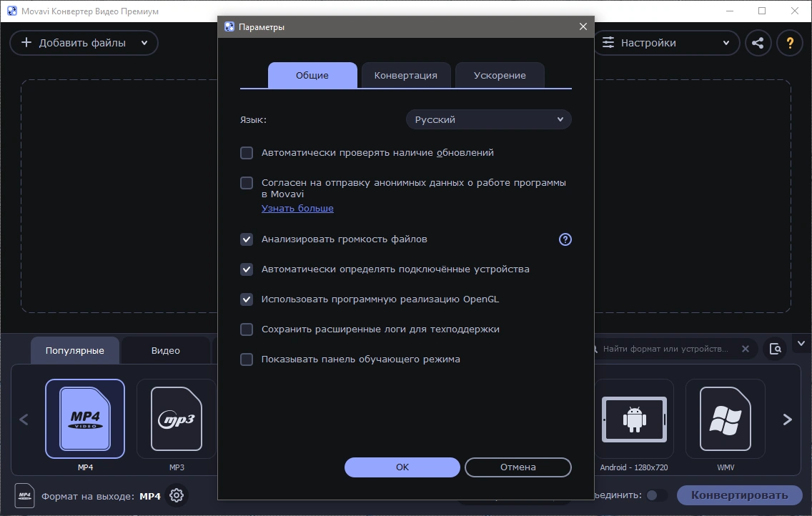Click MP4 file icon near output format
This screenshot has height=516, width=812.
[x=25, y=495]
